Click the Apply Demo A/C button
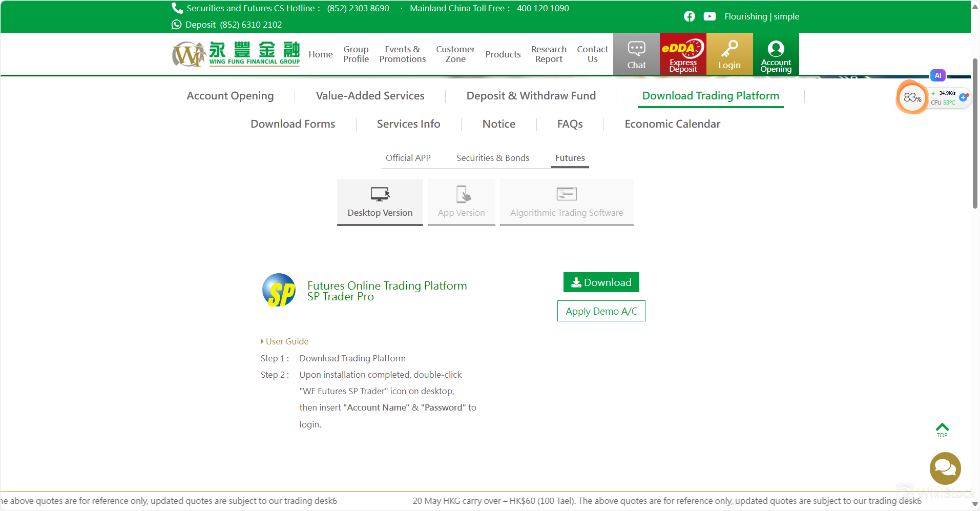Image resolution: width=980 pixels, height=511 pixels. (601, 311)
